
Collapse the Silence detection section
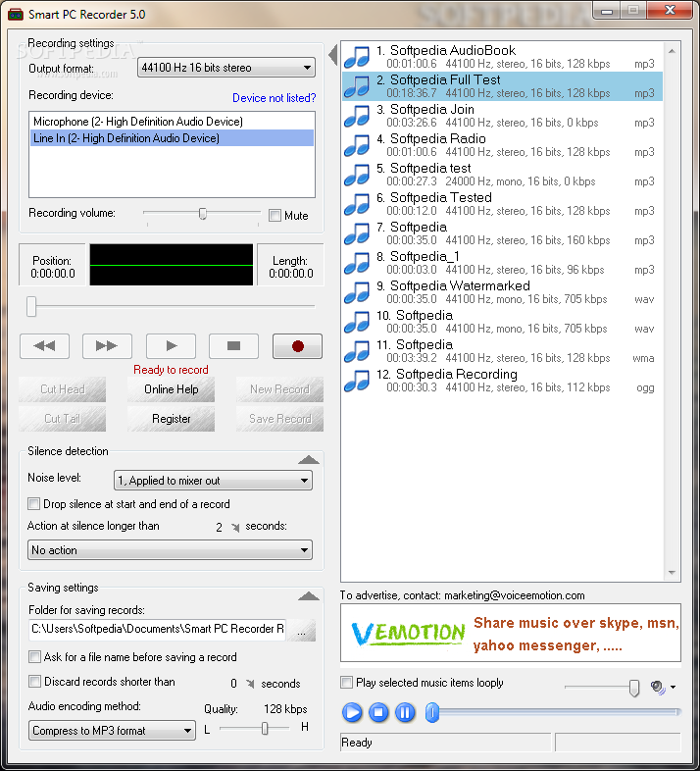(x=309, y=460)
